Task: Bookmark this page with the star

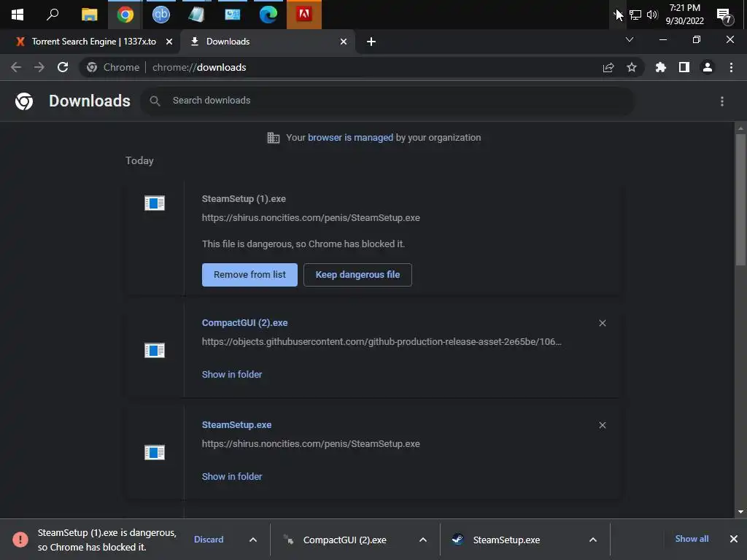Action: [631, 67]
